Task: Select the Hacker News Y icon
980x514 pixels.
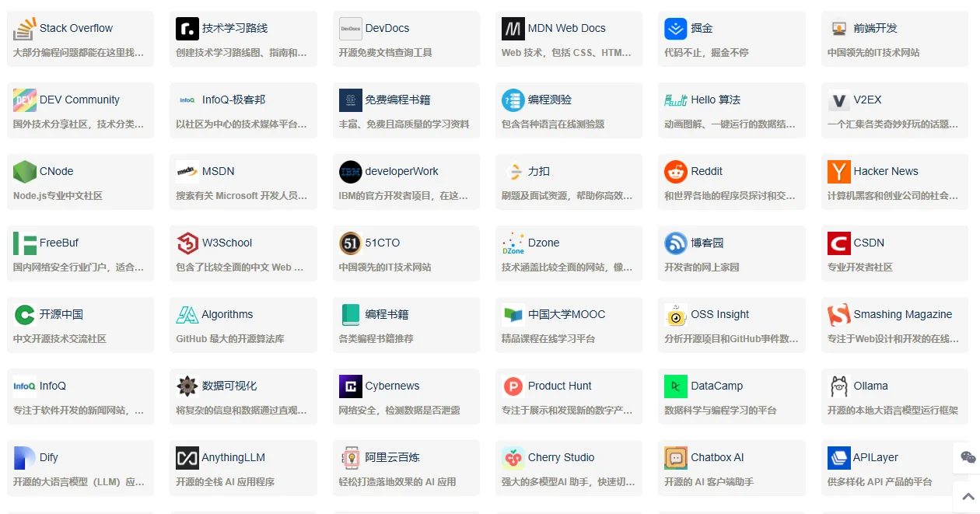Action: [838, 171]
